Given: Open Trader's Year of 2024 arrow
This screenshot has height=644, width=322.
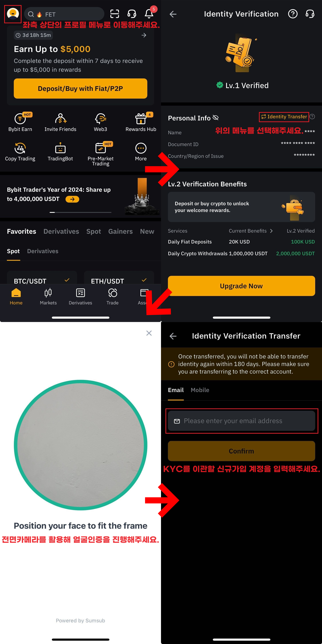Looking at the screenshot, I should pyautogui.click(x=72, y=199).
